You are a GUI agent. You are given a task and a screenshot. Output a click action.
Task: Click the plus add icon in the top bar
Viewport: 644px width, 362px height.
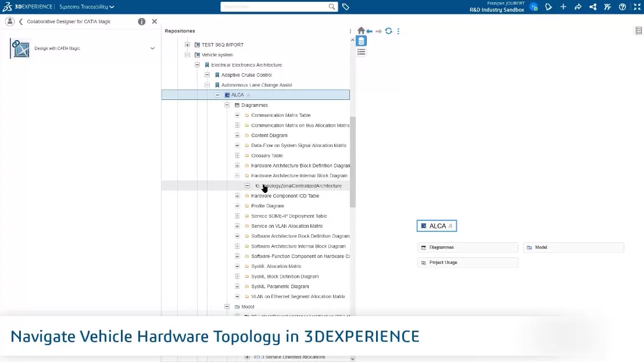[563, 7]
